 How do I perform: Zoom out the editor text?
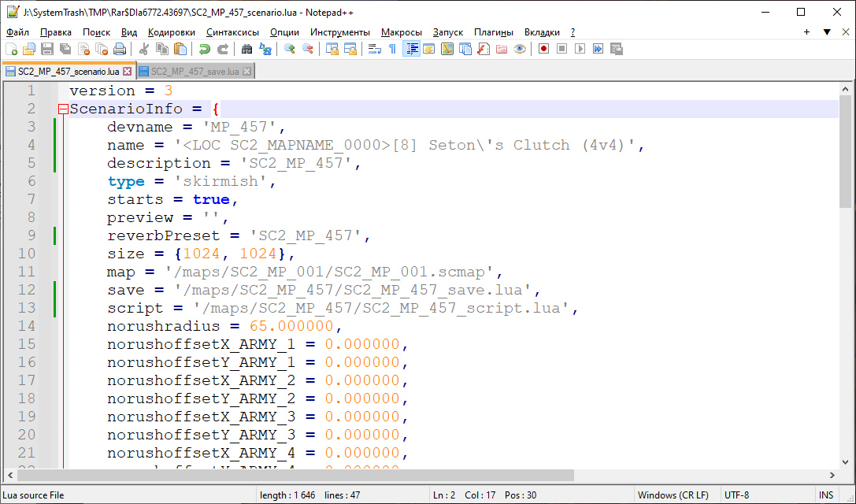pos(308,49)
